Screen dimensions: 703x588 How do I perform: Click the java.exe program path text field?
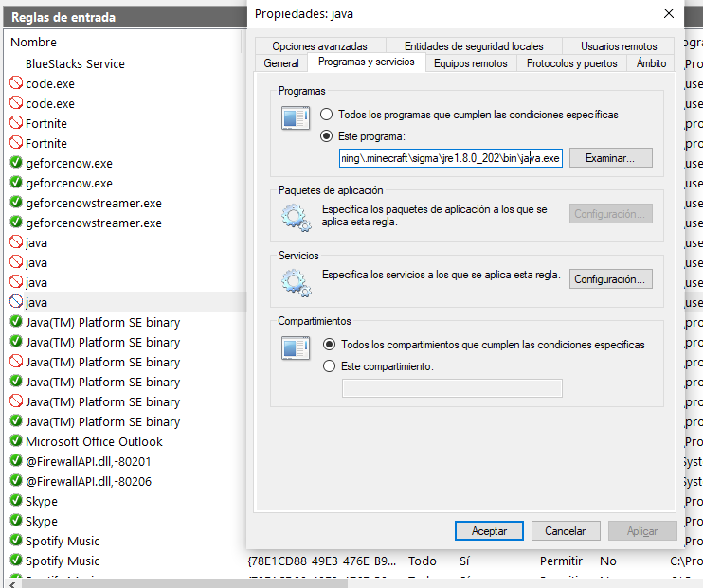pos(451,158)
